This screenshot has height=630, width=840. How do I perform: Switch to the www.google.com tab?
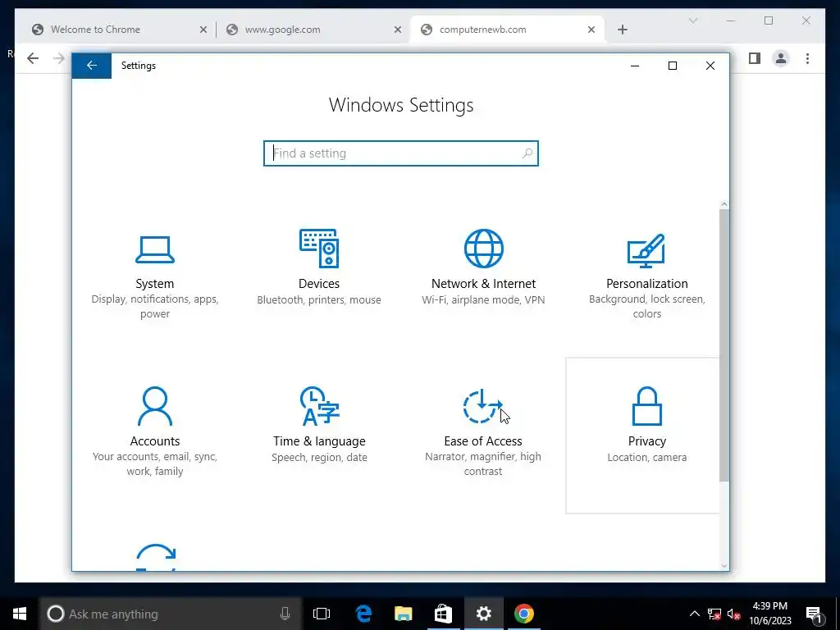[313, 30]
